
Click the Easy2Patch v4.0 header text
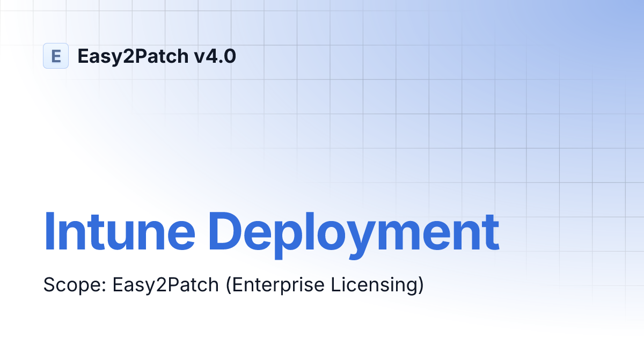point(156,56)
